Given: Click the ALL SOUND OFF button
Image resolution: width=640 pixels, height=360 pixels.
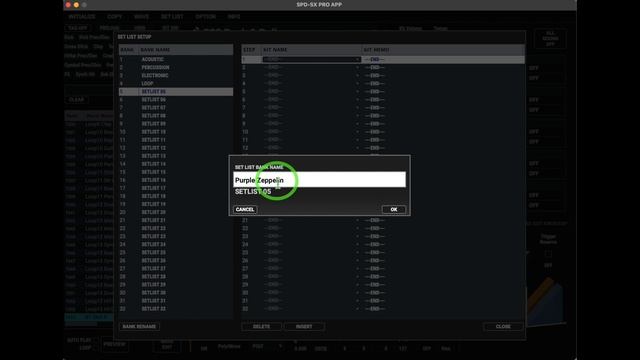Looking at the screenshot, I should pyautogui.click(x=550, y=39).
